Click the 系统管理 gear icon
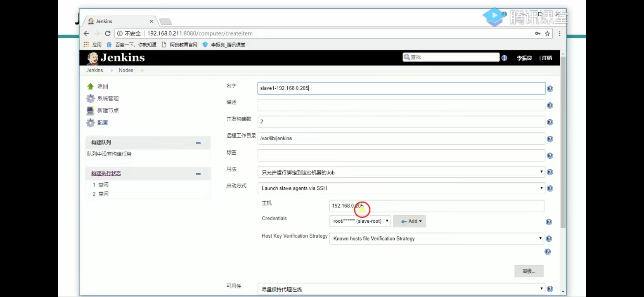 (90, 98)
